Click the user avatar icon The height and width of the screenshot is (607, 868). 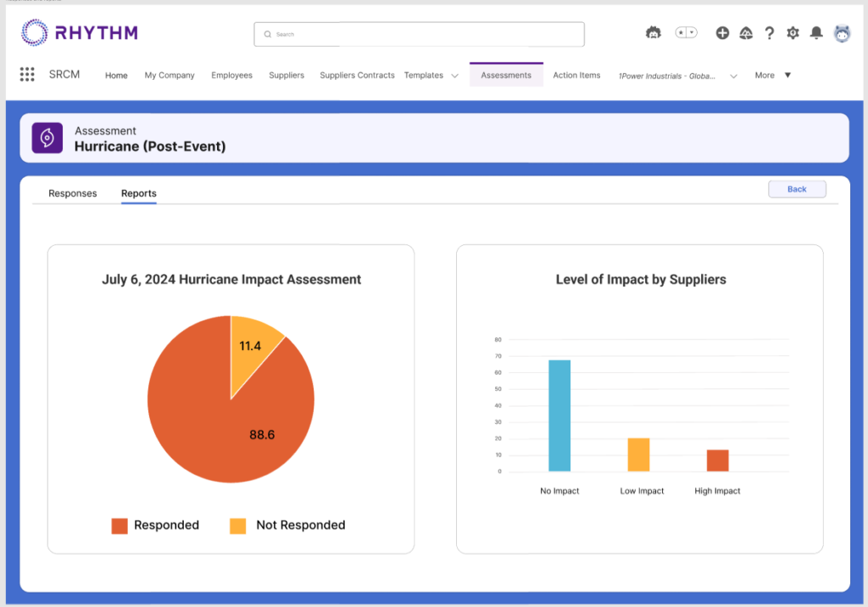[x=842, y=33]
